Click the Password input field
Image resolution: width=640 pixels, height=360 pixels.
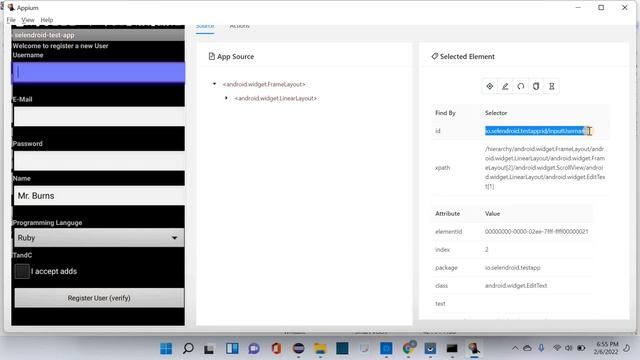[x=99, y=161]
